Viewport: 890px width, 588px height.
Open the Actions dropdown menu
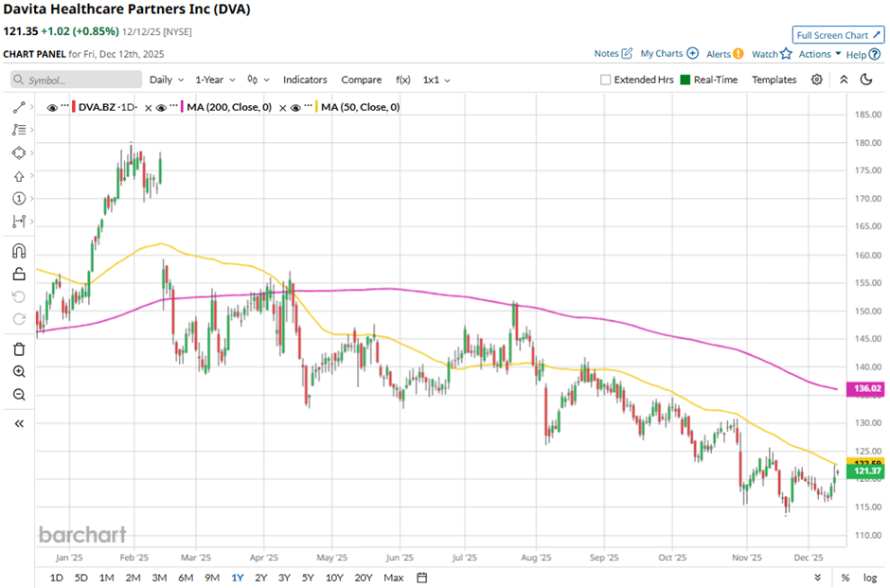click(x=819, y=54)
